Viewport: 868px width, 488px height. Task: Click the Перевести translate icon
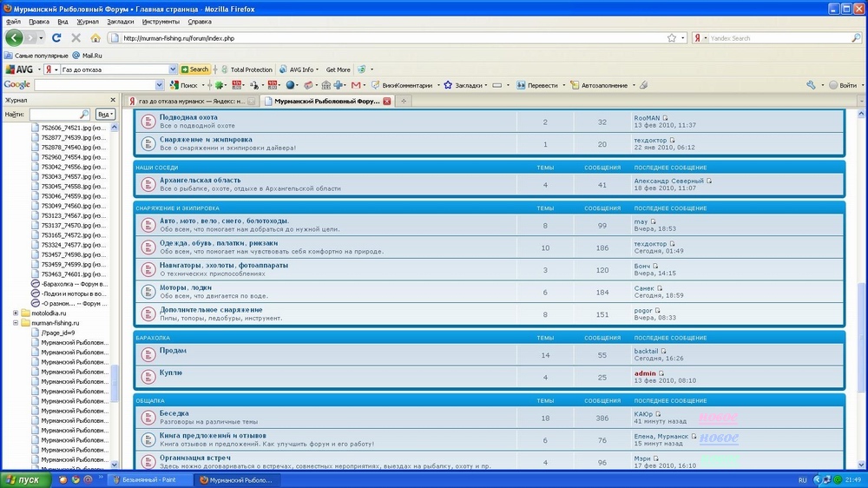[x=521, y=85]
